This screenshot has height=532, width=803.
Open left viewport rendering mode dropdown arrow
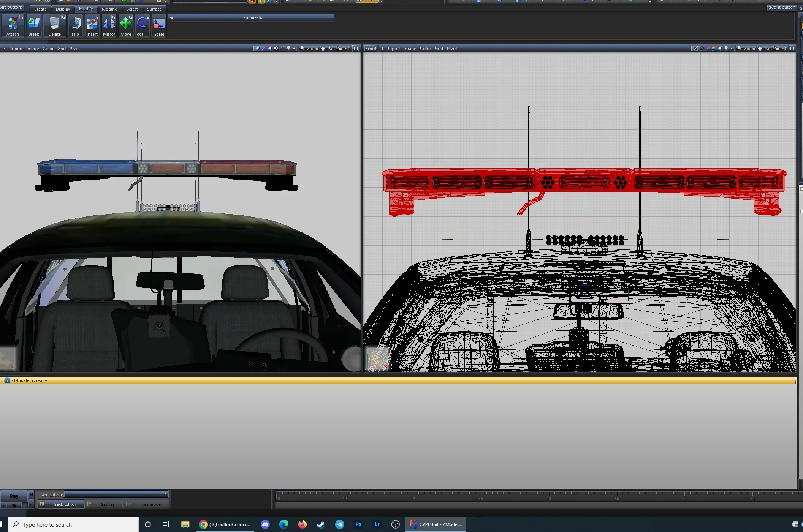click(x=294, y=48)
